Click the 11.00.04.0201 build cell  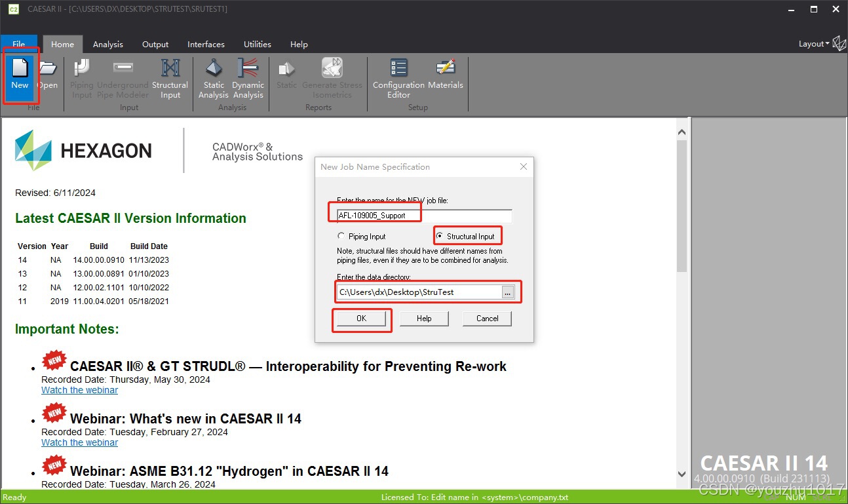[x=99, y=301]
